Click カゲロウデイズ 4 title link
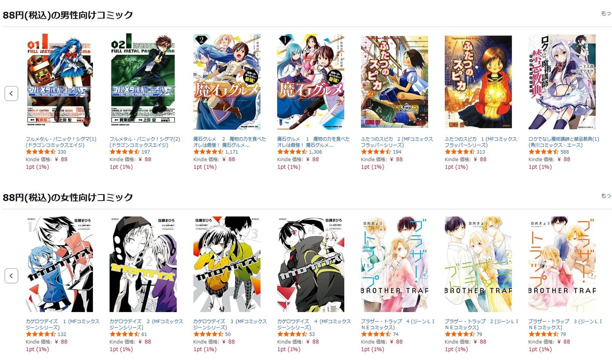The height and width of the screenshot is (364, 612). click(314, 324)
